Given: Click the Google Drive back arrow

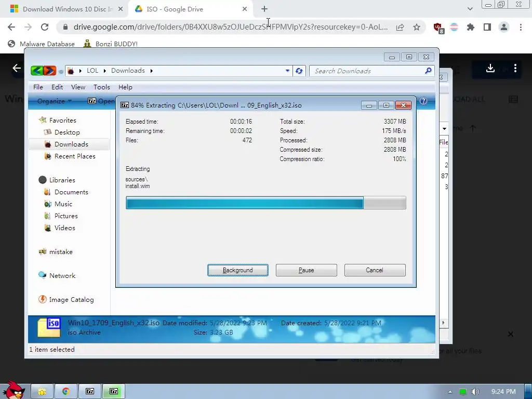Looking at the screenshot, I should (x=17, y=68).
